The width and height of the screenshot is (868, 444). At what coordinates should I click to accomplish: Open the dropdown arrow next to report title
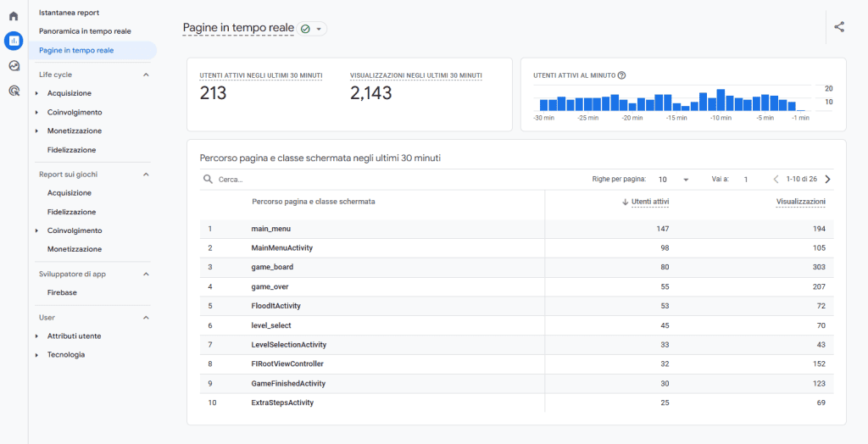click(x=319, y=29)
